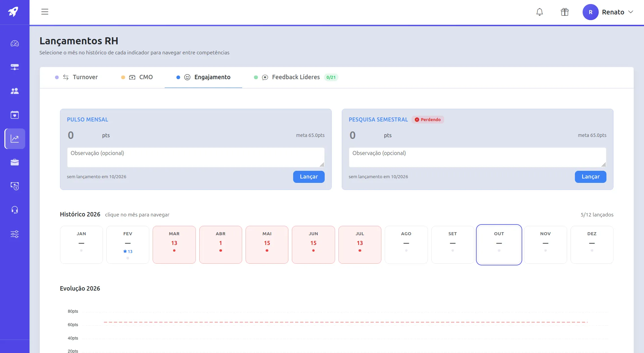
Task: Open the sliders settings sidebar icon
Action: click(15, 234)
